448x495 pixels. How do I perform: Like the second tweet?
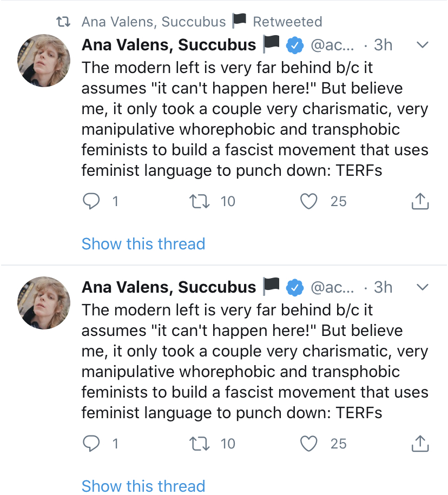click(x=309, y=444)
